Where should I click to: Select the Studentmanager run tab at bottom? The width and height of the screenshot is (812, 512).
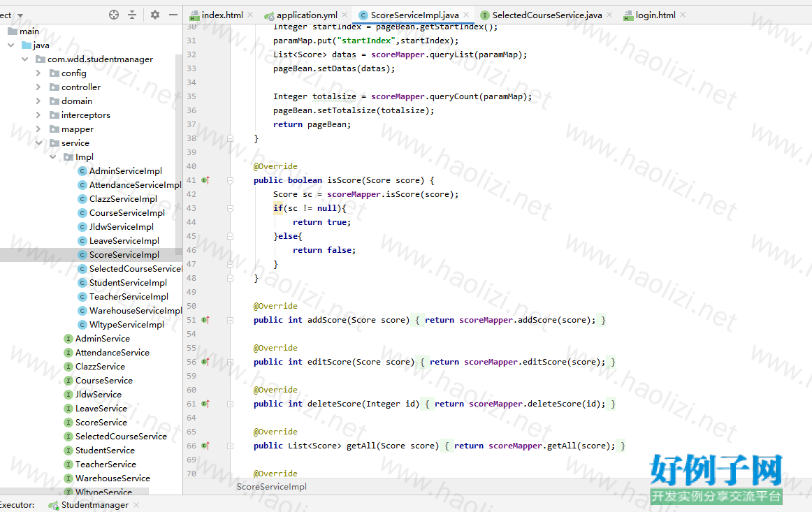click(94, 505)
